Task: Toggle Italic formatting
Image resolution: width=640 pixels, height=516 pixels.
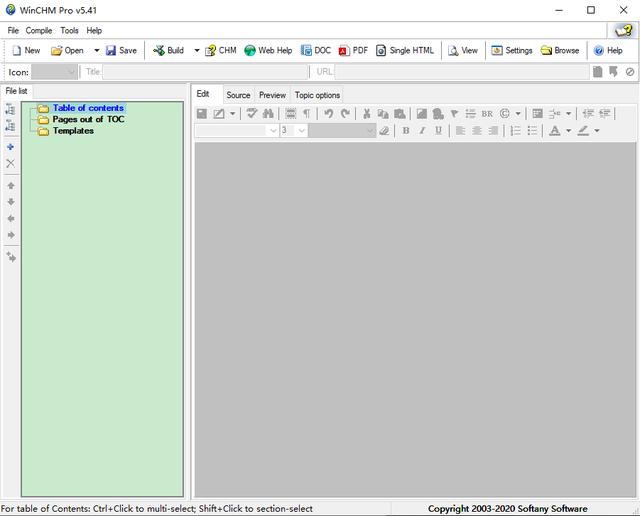Action: coord(422,131)
